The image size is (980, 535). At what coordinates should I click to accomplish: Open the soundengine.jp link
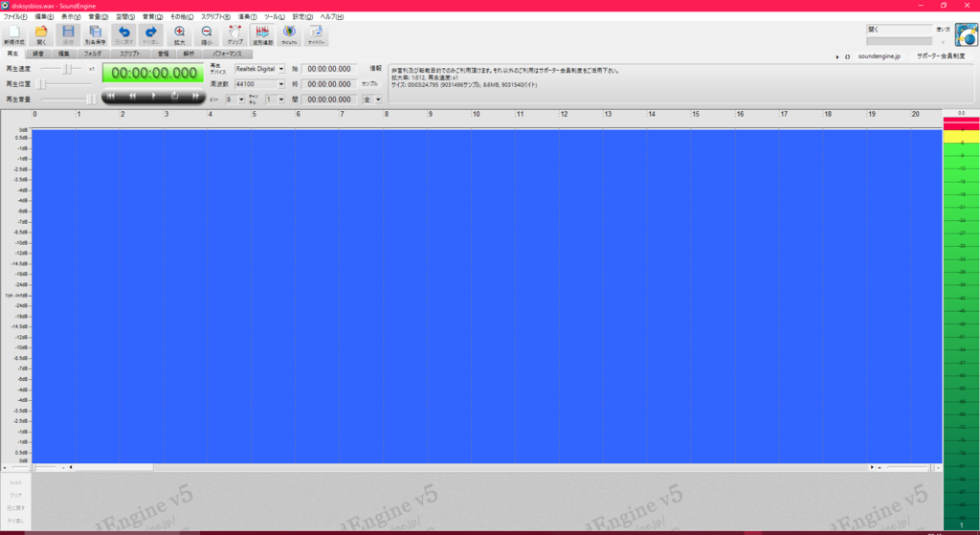pos(879,56)
